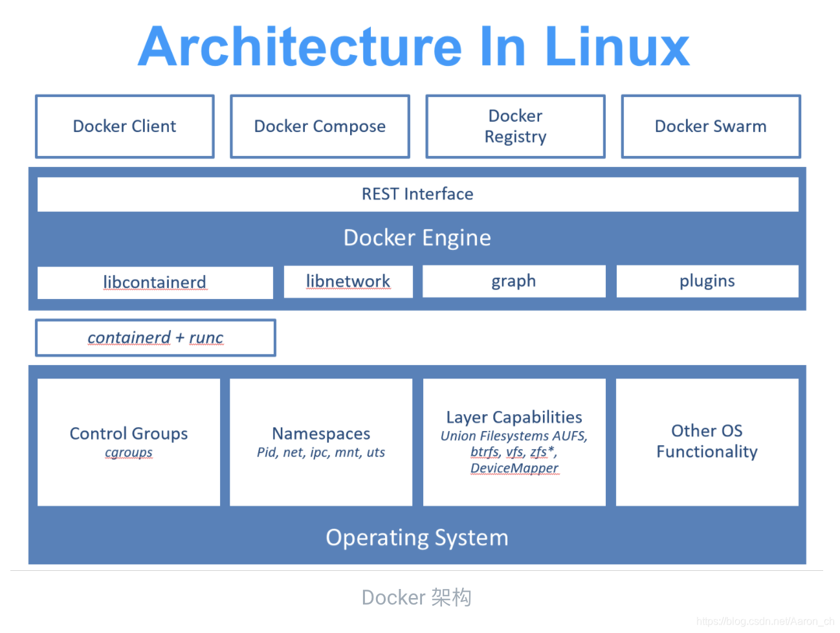Select the libnetwork box

[x=348, y=281]
